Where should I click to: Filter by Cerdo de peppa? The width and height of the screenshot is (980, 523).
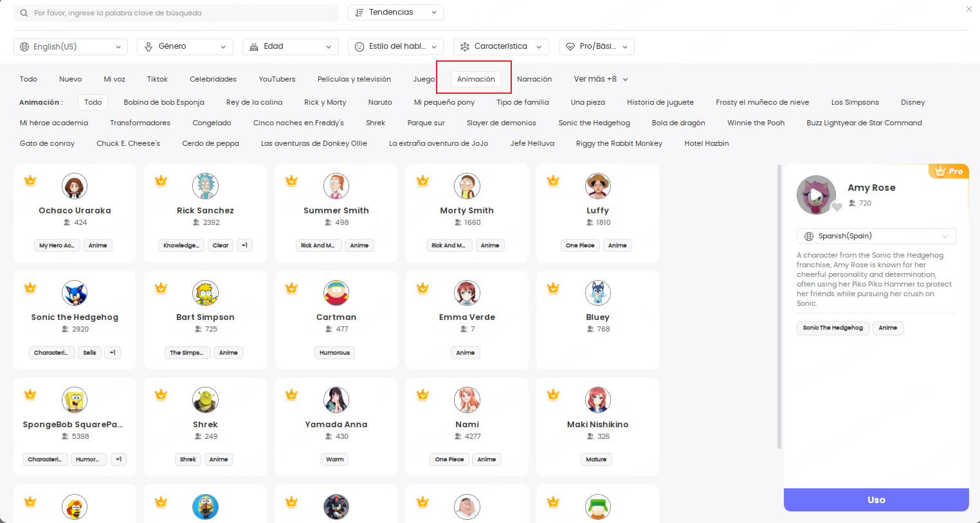210,143
